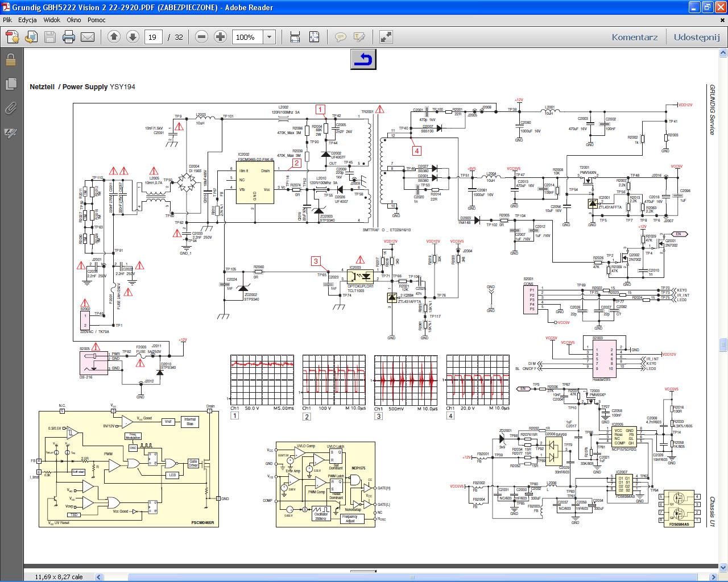This screenshot has height=582, width=728.
Task: Click the security padlock sidebar icon
Action: coord(10,60)
